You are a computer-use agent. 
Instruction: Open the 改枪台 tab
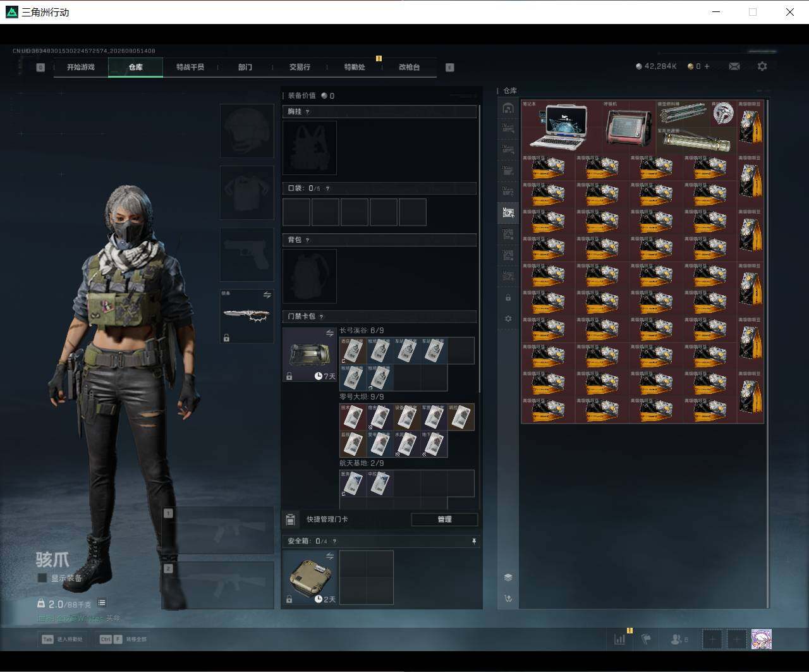pyautogui.click(x=409, y=67)
